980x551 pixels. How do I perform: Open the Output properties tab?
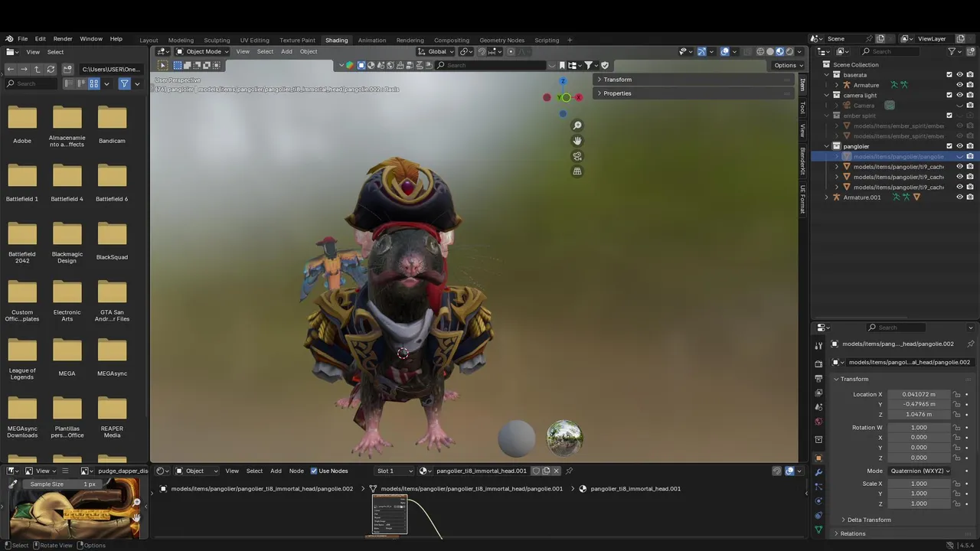tap(818, 378)
